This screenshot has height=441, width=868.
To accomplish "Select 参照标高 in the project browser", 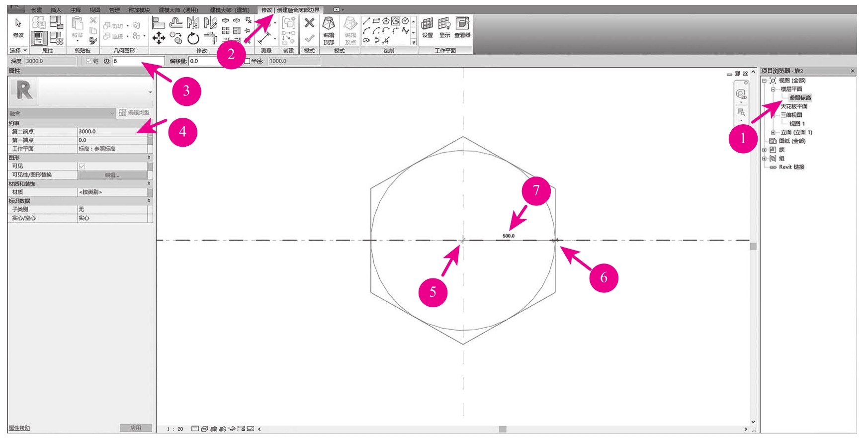I will [800, 98].
